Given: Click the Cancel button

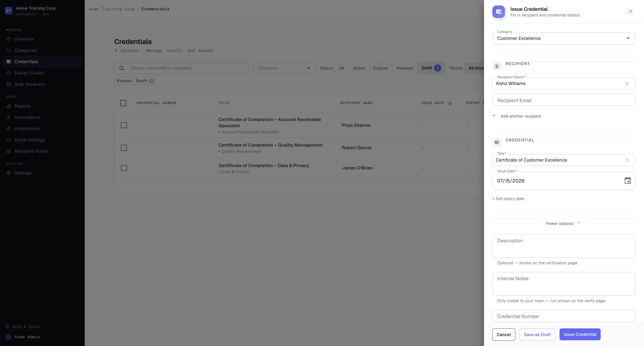Looking at the screenshot, I should click(503, 335).
